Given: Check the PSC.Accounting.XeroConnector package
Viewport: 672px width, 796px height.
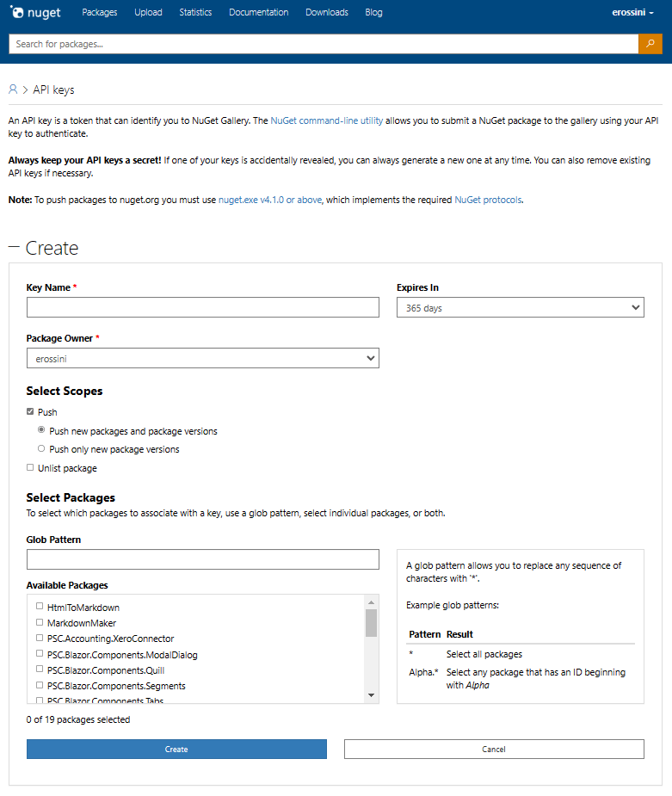Looking at the screenshot, I should (x=40, y=638).
